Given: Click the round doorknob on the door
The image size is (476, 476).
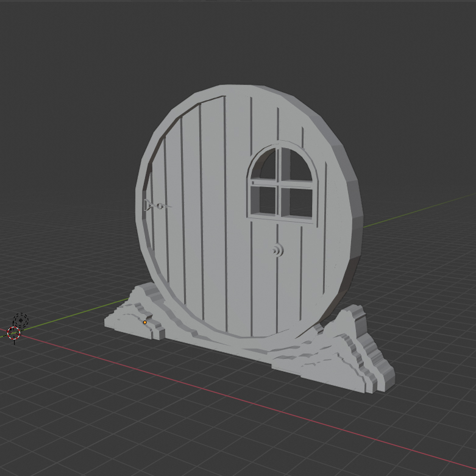Looking at the screenshot, I should pos(277,250).
